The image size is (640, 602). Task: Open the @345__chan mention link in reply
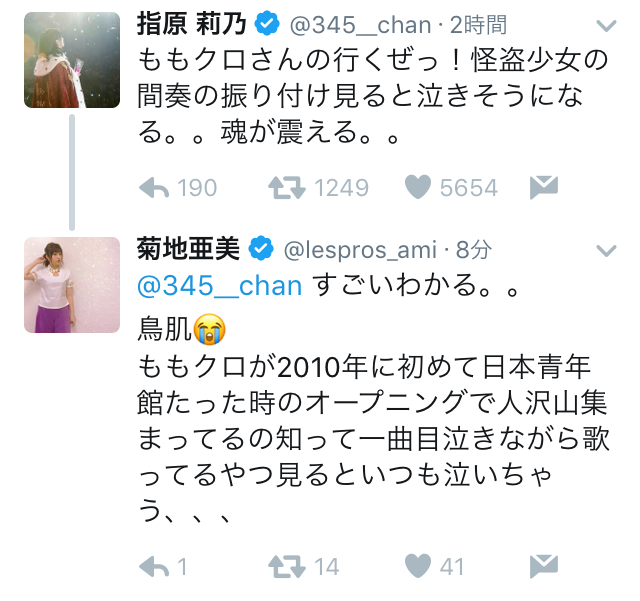coord(220,286)
